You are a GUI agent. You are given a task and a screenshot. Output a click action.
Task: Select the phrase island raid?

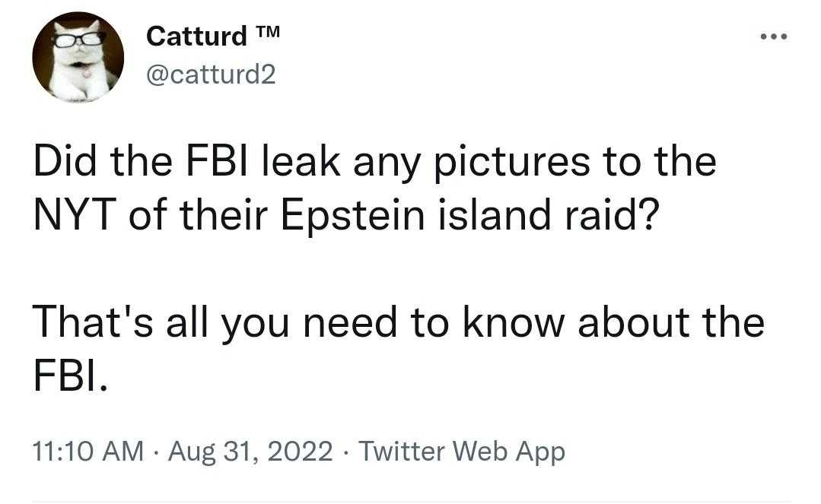(546, 215)
